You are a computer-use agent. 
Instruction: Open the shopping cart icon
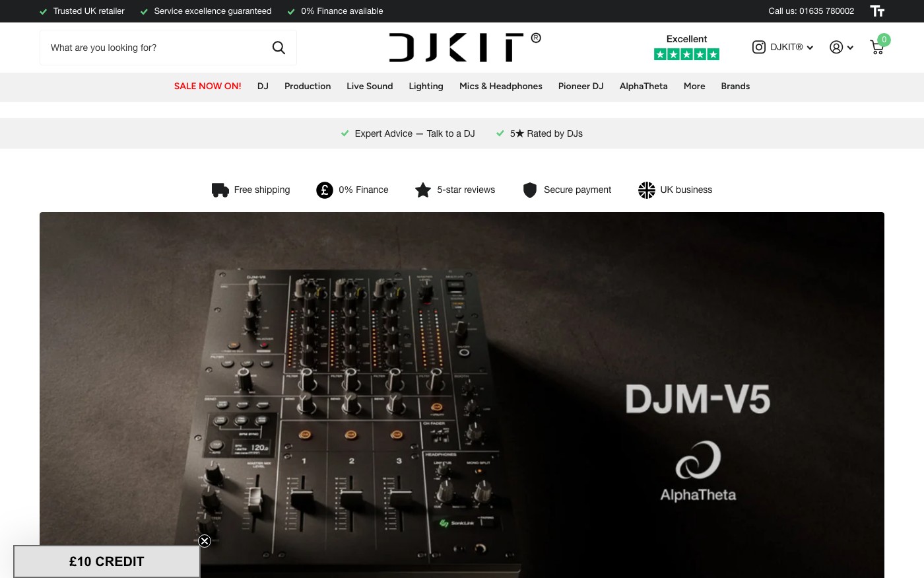coord(877,48)
